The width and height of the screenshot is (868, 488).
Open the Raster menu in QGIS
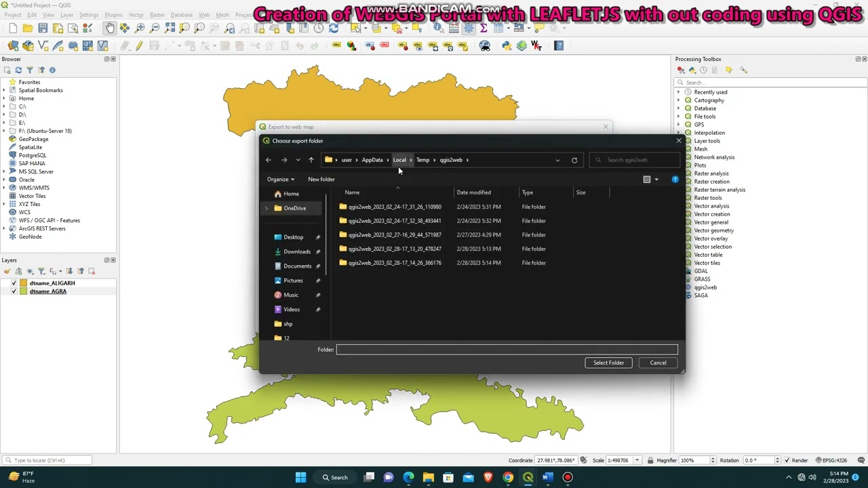[x=157, y=15]
